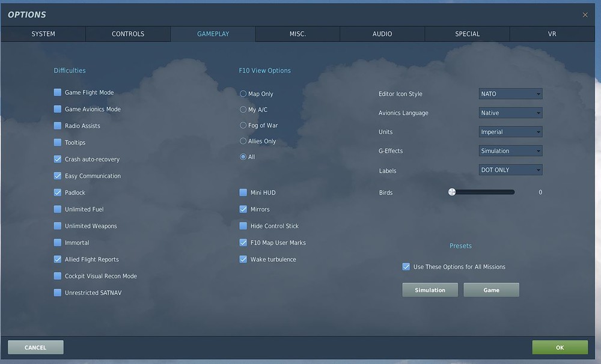
Task: Click the CANCEL button
Action: pos(35,347)
